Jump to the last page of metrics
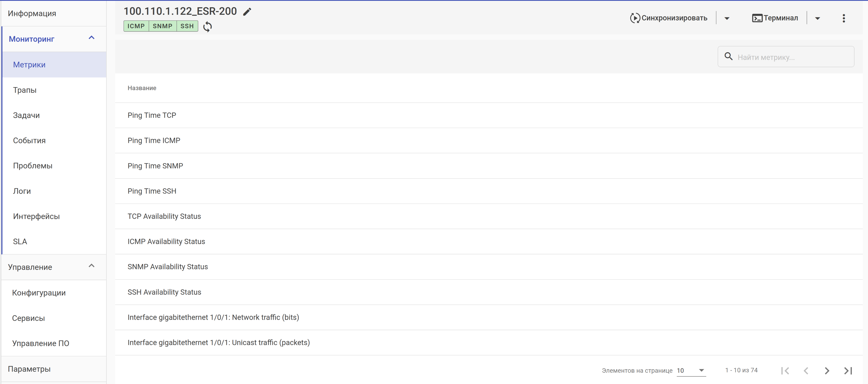Image resolution: width=868 pixels, height=384 pixels. [848, 371]
